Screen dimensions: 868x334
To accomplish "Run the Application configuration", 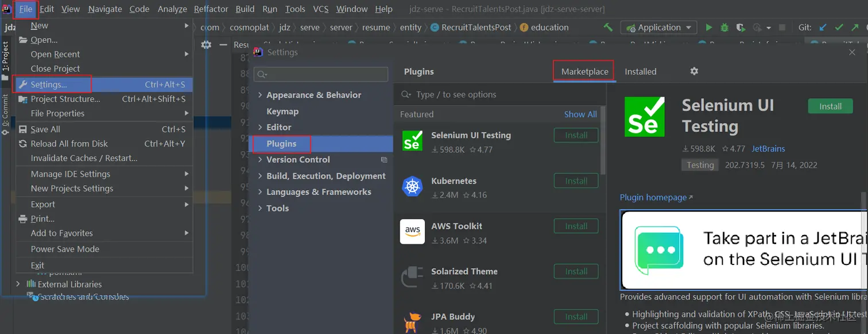I will click(709, 27).
